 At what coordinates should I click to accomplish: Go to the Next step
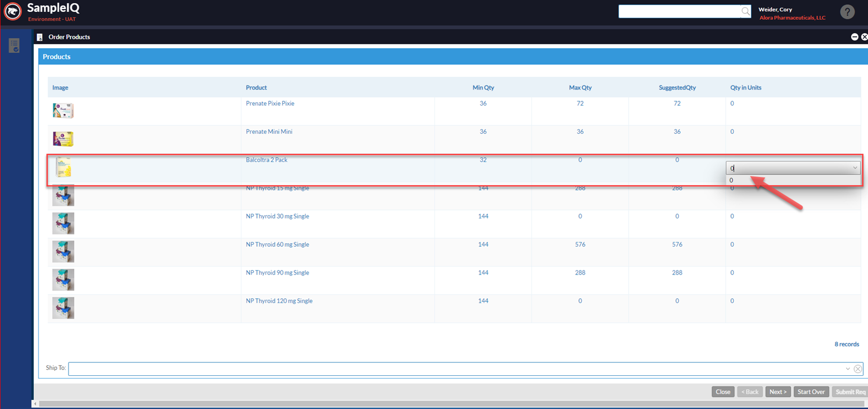pos(778,392)
